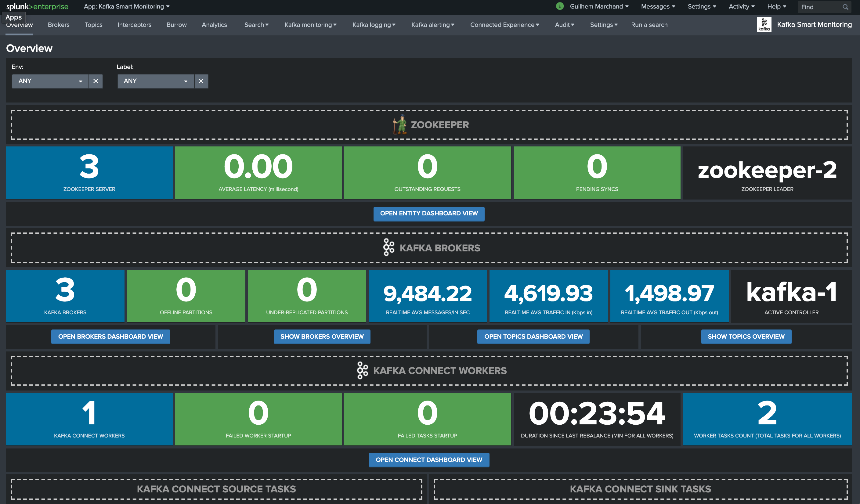Click the KAFKA CONNECT WORKERS count tile

pos(89,419)
